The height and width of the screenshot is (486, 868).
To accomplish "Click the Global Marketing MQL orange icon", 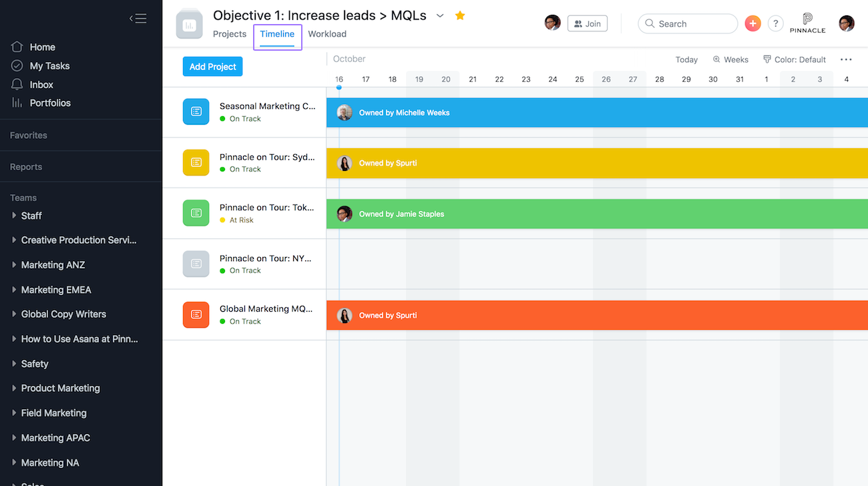I will (x=196, y=314).
